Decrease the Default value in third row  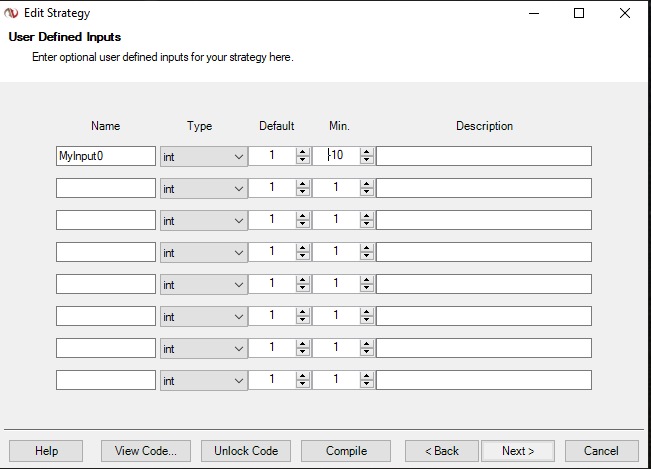(x=303, y=224)
